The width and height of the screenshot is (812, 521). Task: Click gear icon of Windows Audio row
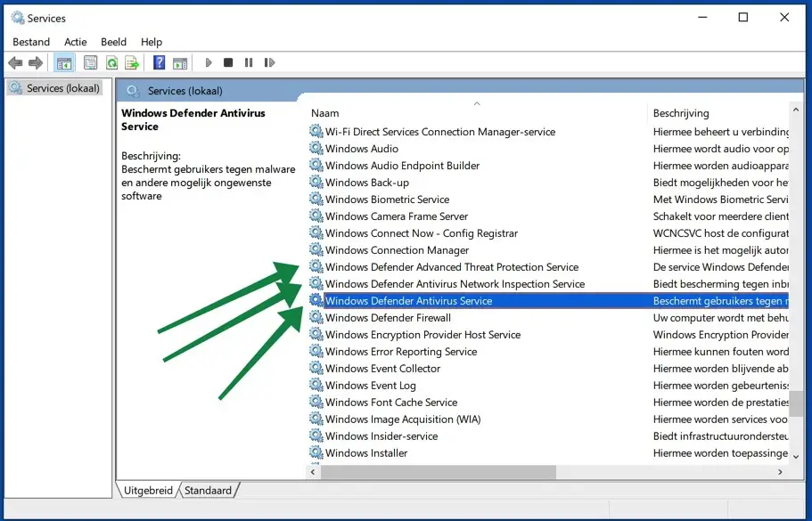point(316,148)
